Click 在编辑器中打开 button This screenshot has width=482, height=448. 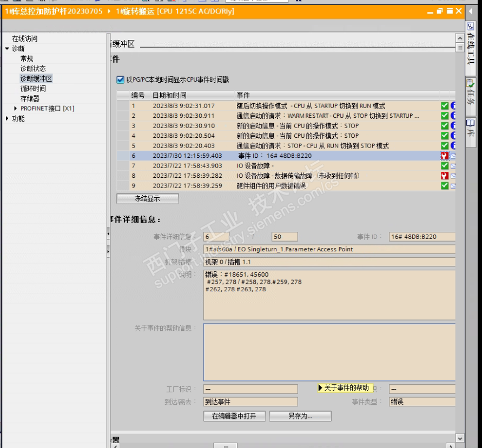[x=234, y=416]
